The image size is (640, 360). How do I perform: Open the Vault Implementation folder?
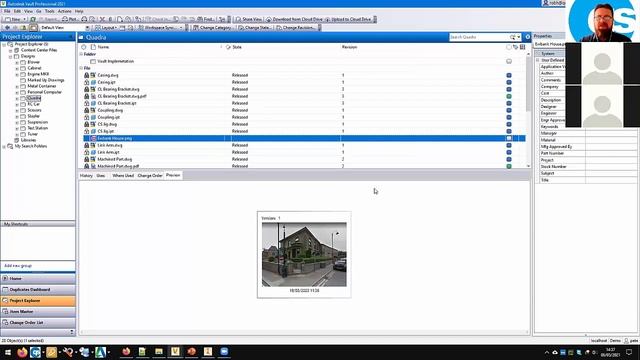pyautogui.click(x=116, y=61)
